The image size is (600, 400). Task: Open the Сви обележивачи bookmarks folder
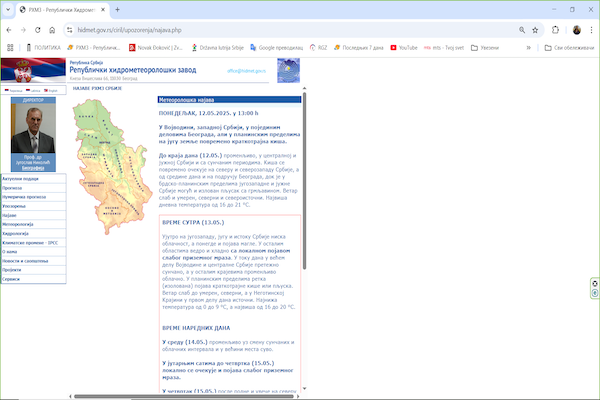568,46
